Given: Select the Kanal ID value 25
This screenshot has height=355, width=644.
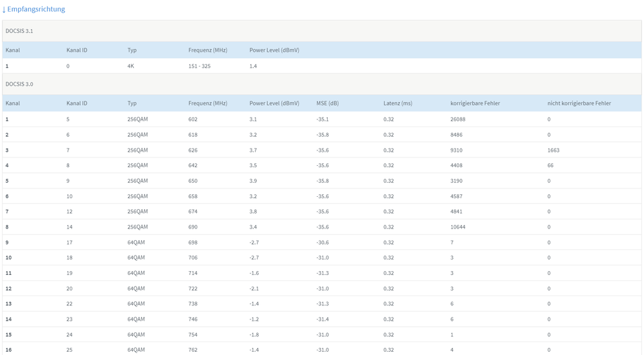Looking at the screenshot, I should (x=70, y=350).
